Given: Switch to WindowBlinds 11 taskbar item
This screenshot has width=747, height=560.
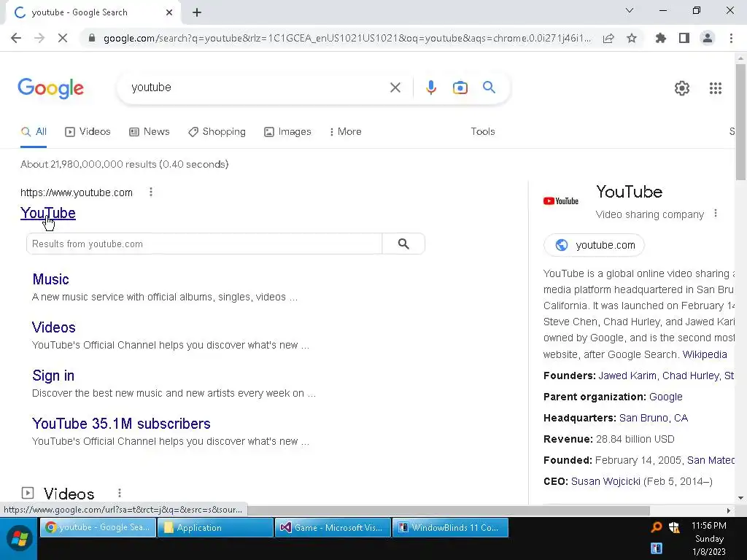Looking at the screenshot, I should pos(450,528).
